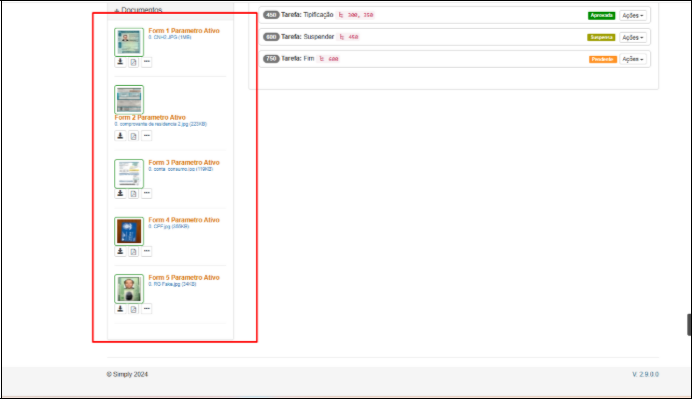Download the Form 5 Parametro Ativo document

point(120,309)
